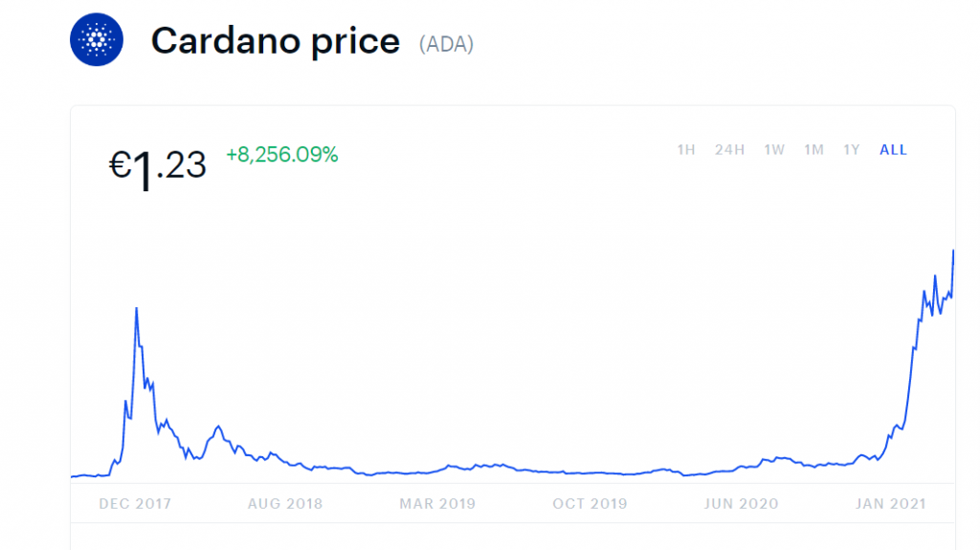Viewport: 980px width, 550px height.
Task: Select the MAR 2019 axis label
Action: coord(437,504)
